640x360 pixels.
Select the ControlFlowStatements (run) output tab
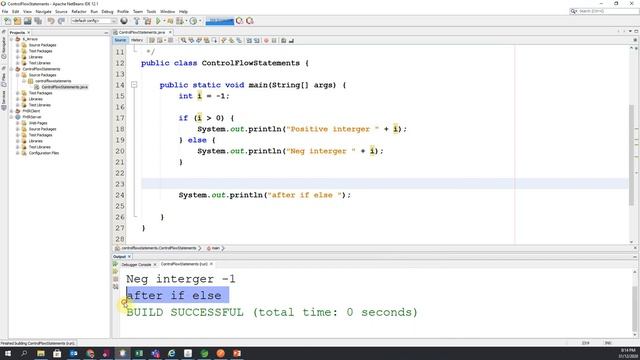(184, 264)
